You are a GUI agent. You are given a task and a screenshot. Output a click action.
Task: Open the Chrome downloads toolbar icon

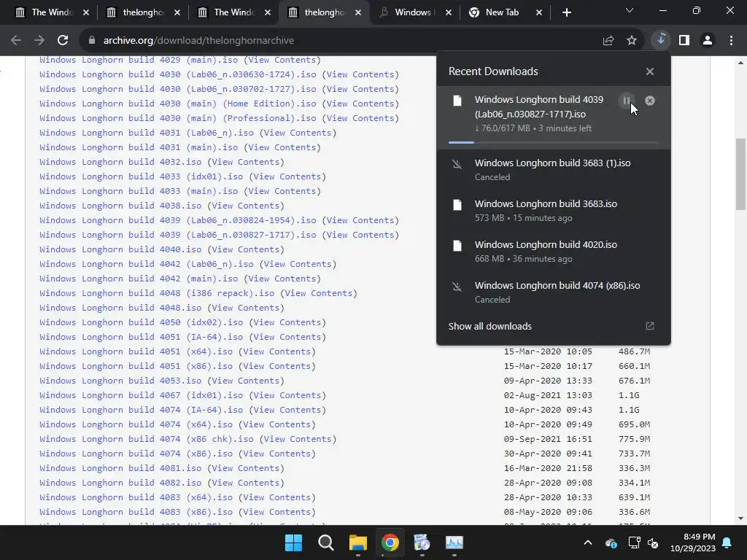click(x=661, y=40)
